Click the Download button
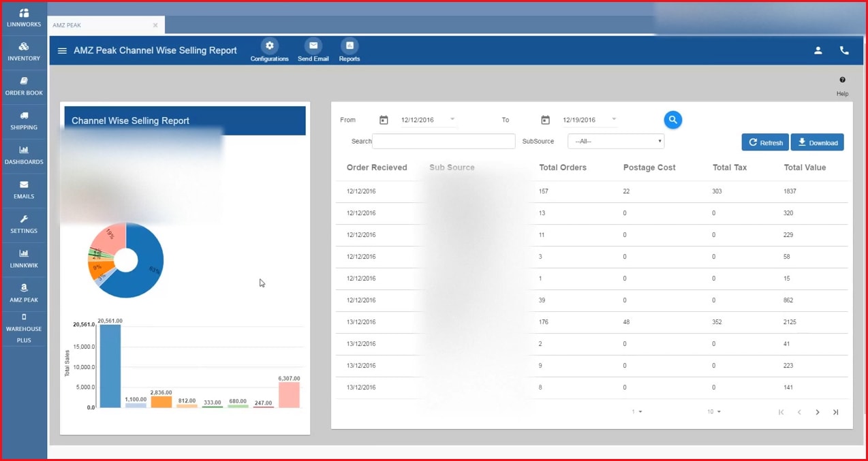This screenshot has height=461, width=868. click(x=818, y=142)
